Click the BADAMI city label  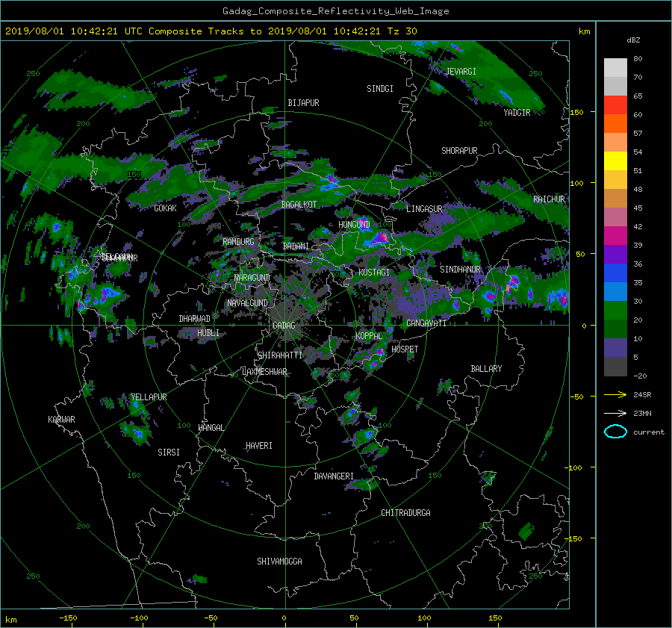[296, 246]
